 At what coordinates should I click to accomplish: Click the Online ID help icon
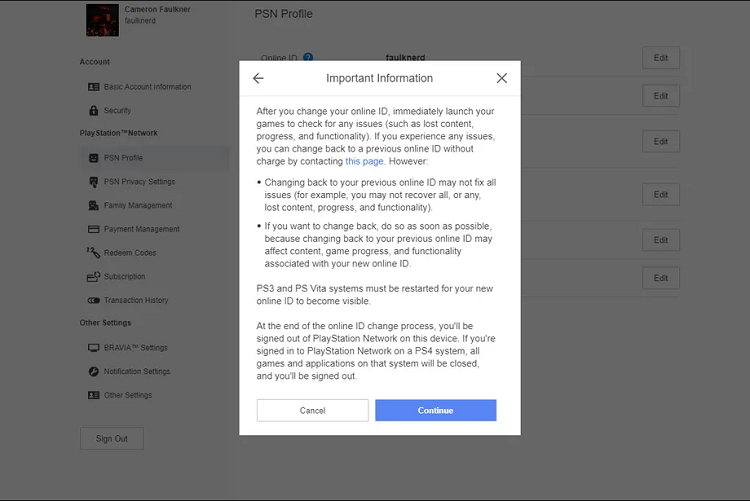308,57
